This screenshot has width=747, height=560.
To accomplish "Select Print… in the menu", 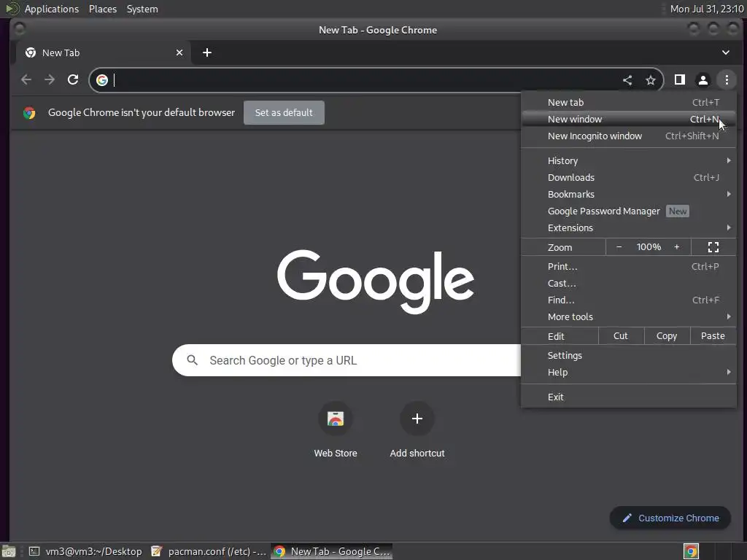I will 629,266.
